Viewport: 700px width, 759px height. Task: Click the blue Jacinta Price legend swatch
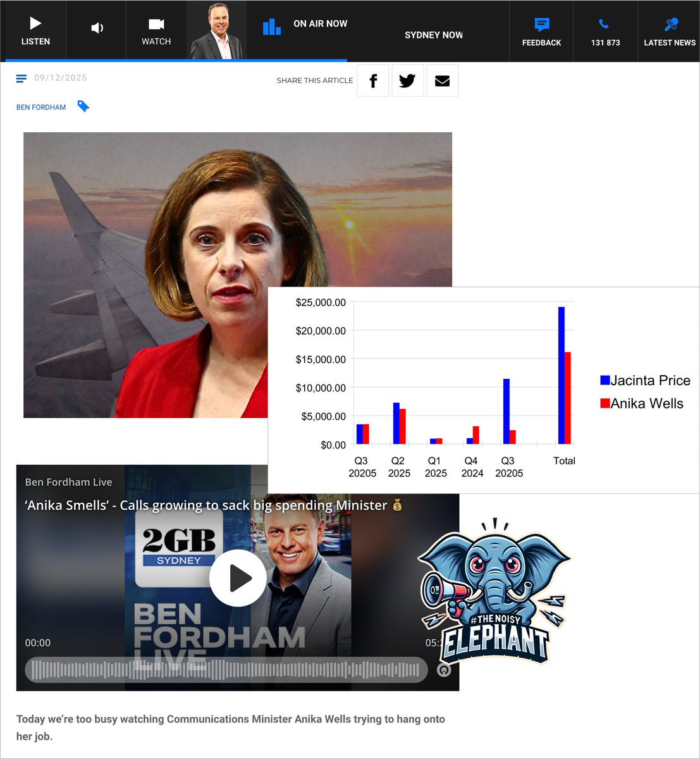coord(605,380)
